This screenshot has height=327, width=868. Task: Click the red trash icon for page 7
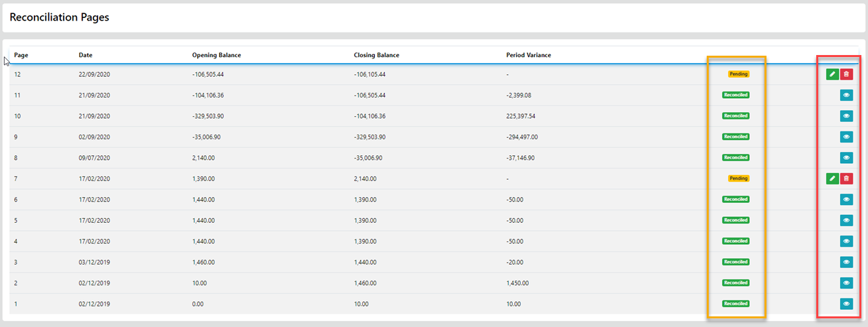click(x=846, y=178)
